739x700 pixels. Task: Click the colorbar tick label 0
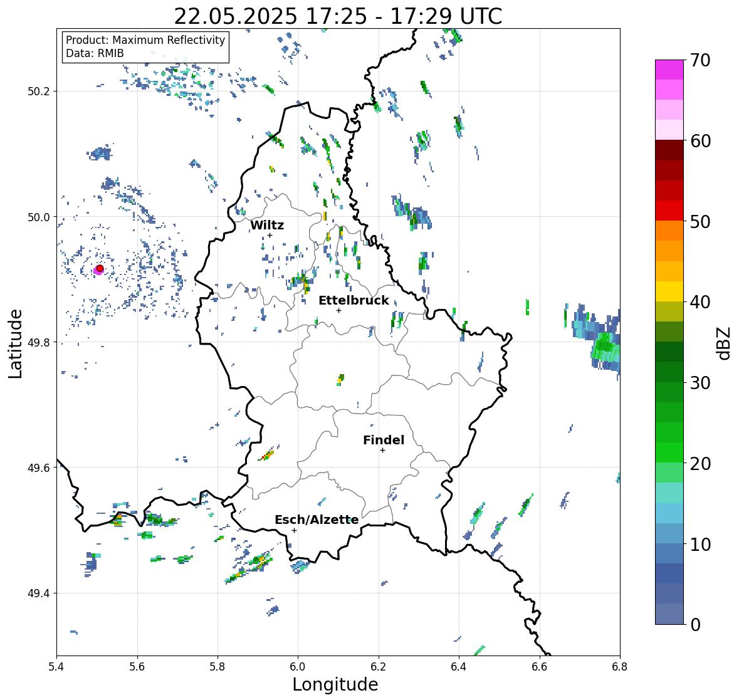pyautogui.click(x=695, y=625)
